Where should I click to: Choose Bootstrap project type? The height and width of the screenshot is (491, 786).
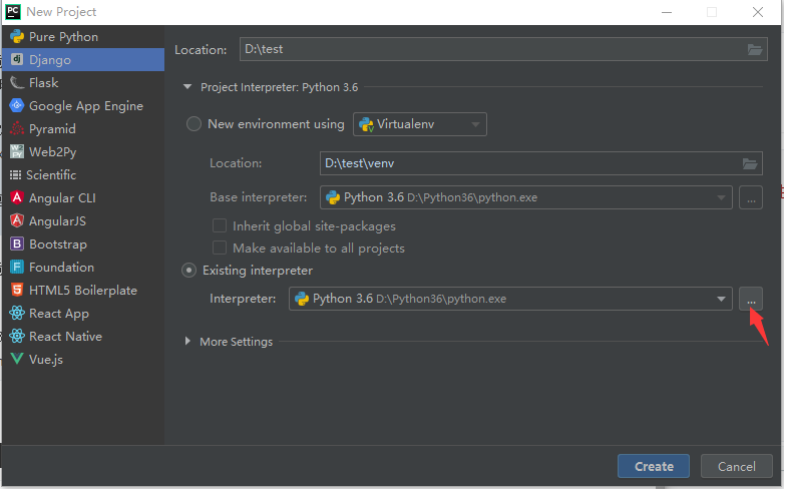[83, 244]
